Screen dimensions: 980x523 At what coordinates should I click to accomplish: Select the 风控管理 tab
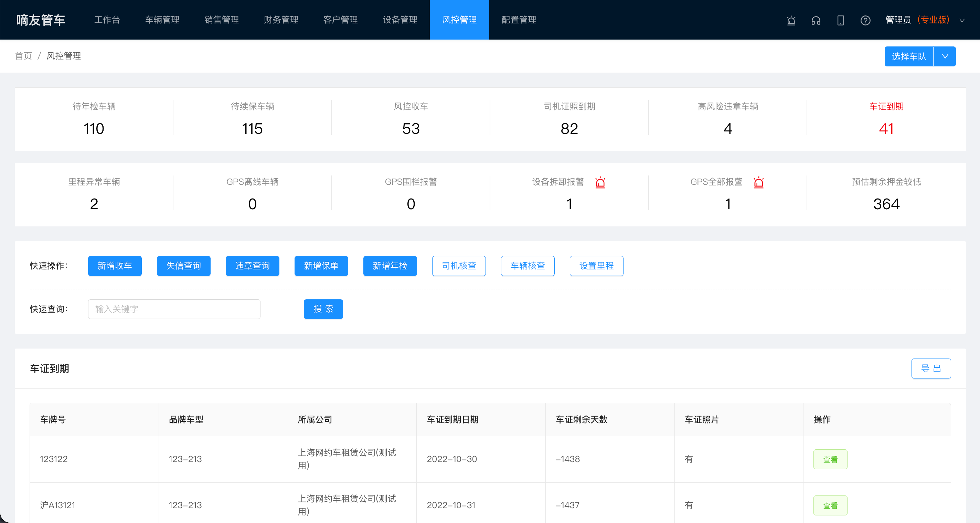[x=459, y=20]
